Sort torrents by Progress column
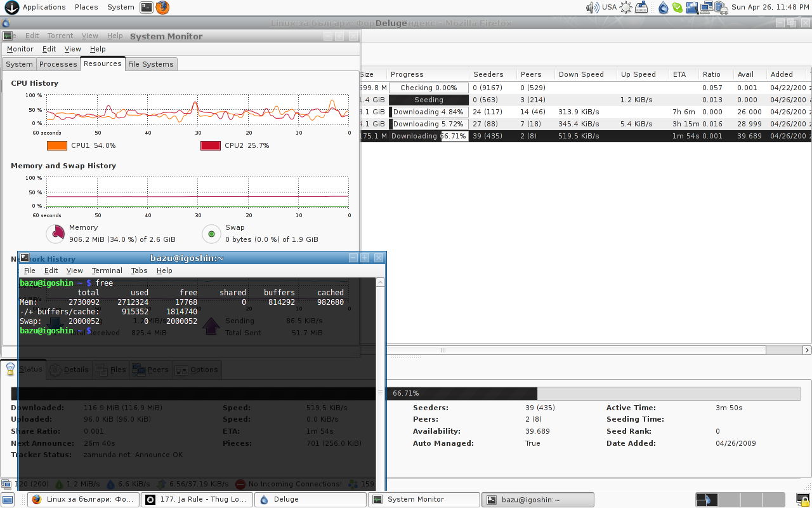Viewport: 812px width, 508px height. click(x=428, y=74)
